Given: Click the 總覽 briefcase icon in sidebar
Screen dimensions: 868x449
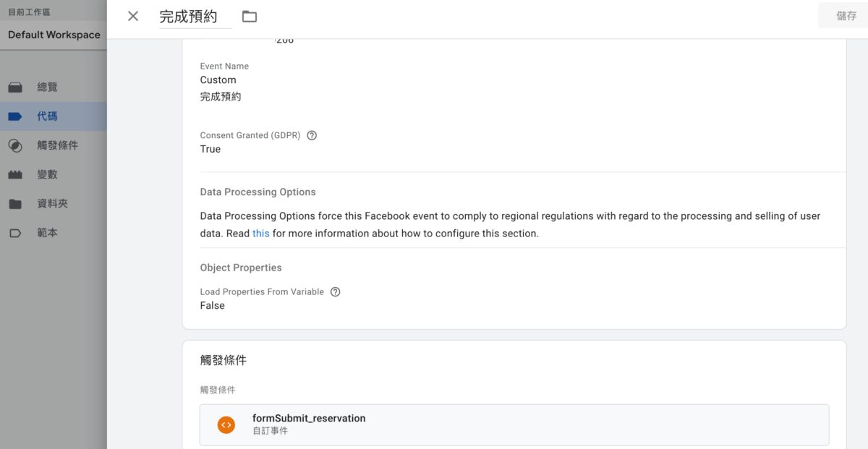Looking at the screenshot, I should (15, 87).
